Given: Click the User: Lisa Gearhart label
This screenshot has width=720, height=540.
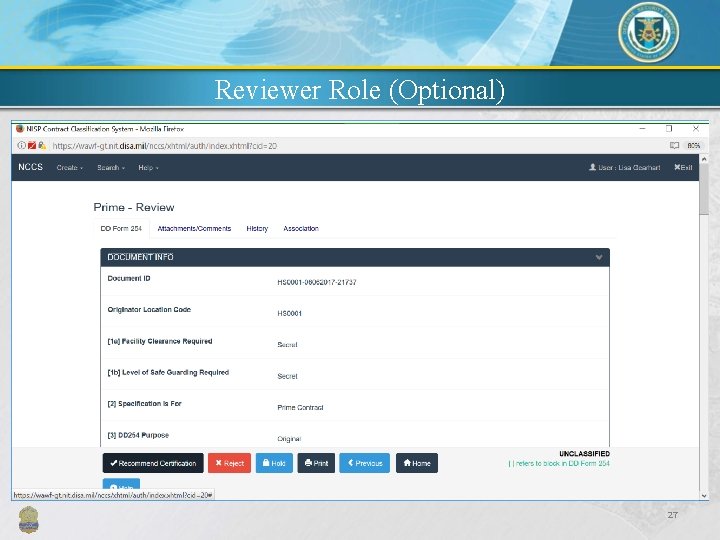Looking at the screenshot, I should point(624,167).
